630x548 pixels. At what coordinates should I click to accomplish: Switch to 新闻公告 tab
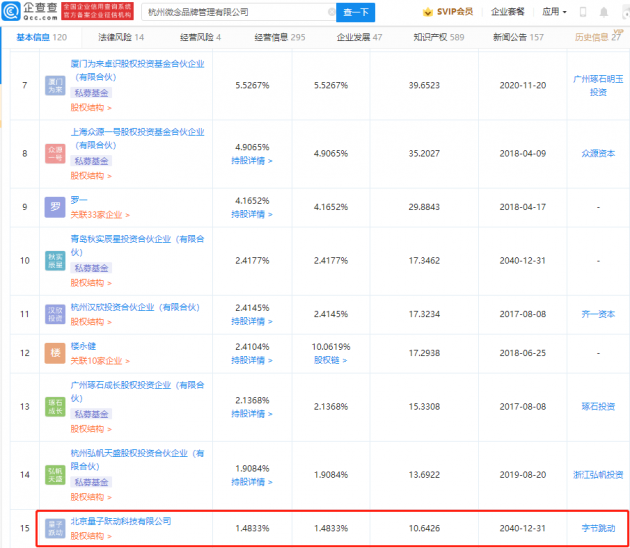point(518,37)
